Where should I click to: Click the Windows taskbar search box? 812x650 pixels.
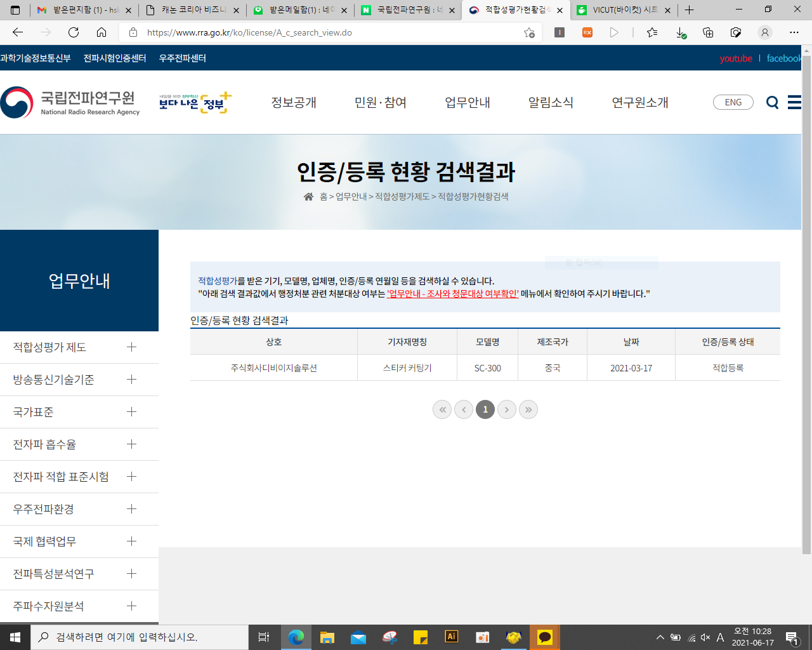140,637
